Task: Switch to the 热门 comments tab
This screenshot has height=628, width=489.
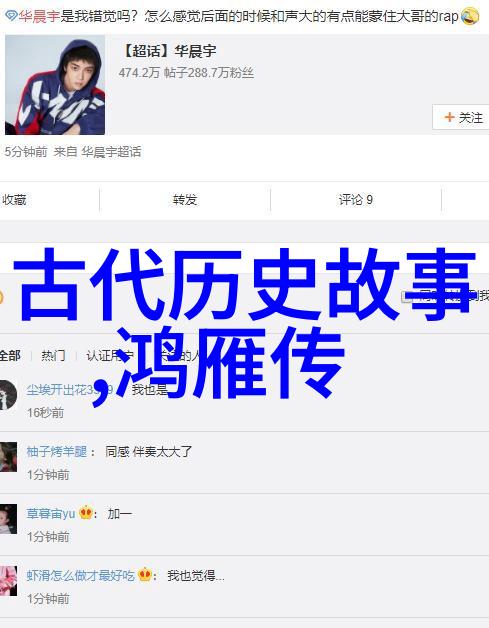Action: (x=53, y=355)
